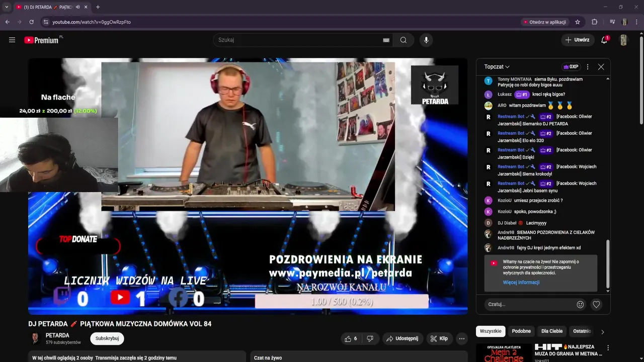
Task: Open the Więcej informacji link in chat
Action: (521, 283)
